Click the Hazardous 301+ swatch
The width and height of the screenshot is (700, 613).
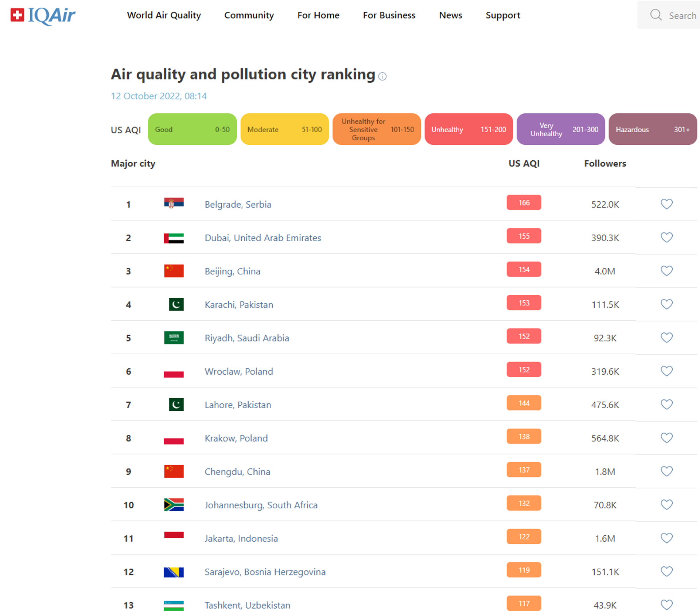653,129
